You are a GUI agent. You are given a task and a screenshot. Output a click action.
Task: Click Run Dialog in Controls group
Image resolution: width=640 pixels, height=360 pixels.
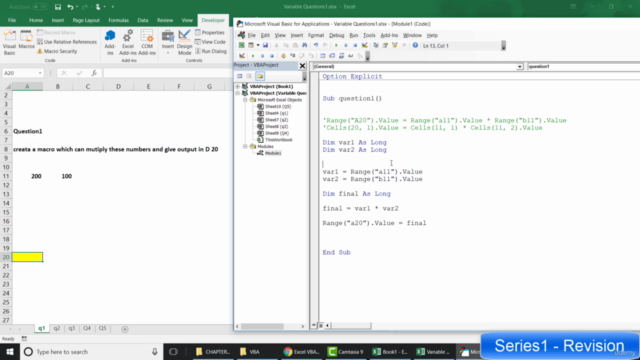coord(211,51)
